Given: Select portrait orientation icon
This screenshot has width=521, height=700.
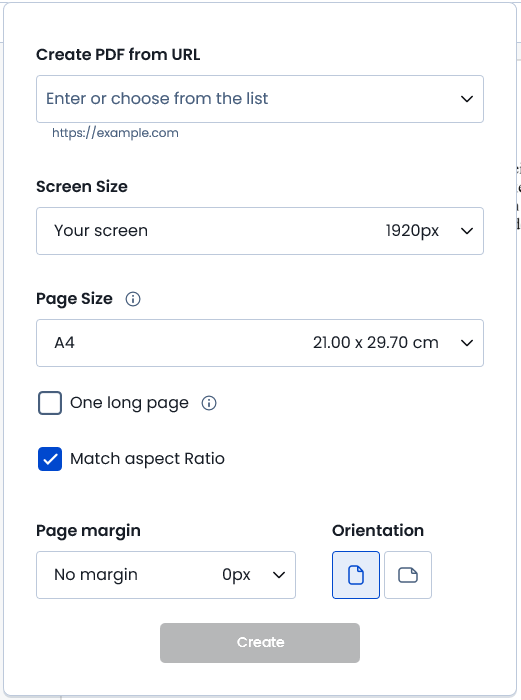Looking at the screenshot, I should [356, 575].
